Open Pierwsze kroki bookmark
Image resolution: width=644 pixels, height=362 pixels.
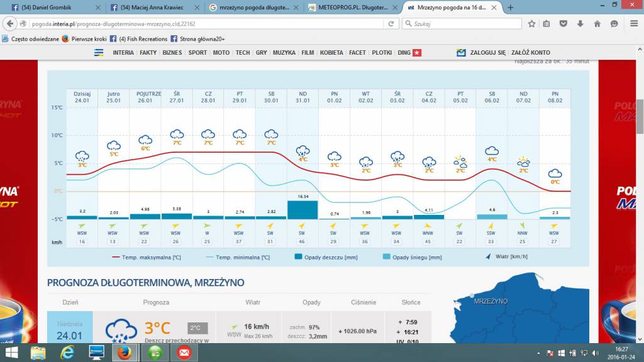(x=84, y=39)
